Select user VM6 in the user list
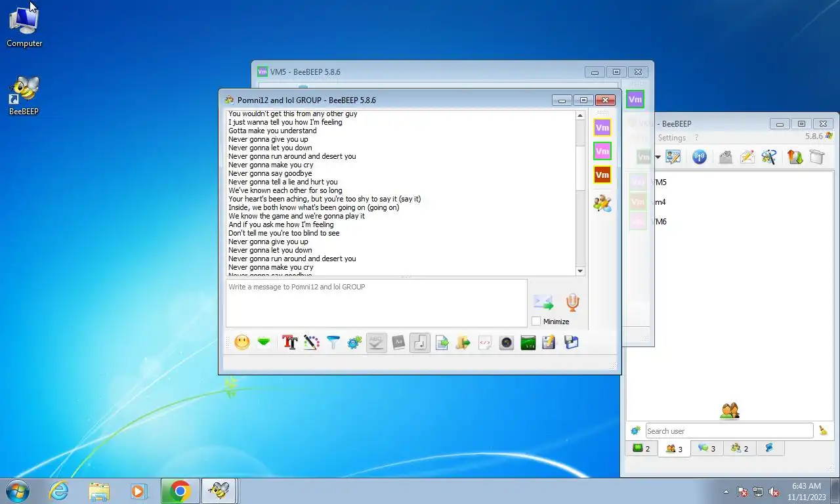The image size is (840, 504). click(x=730, y=222)
